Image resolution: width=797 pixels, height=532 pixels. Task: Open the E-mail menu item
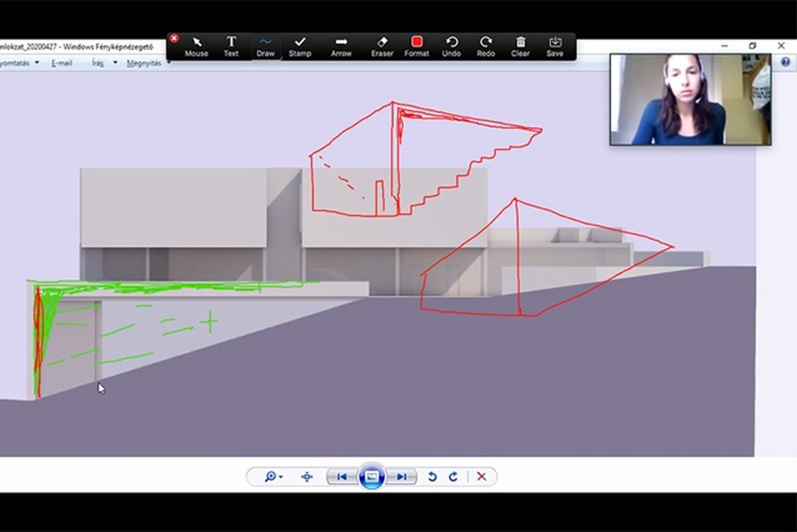tap(62, 63)
